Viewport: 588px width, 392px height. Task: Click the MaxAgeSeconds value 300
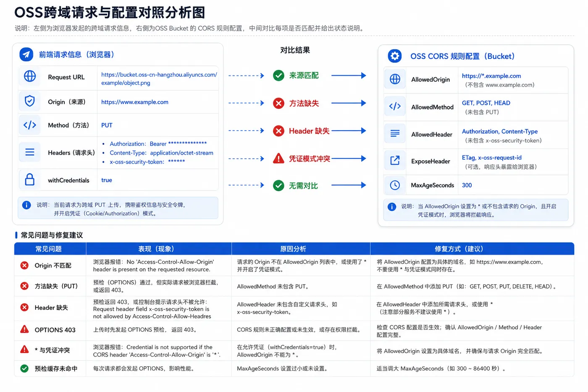point(467,185)
